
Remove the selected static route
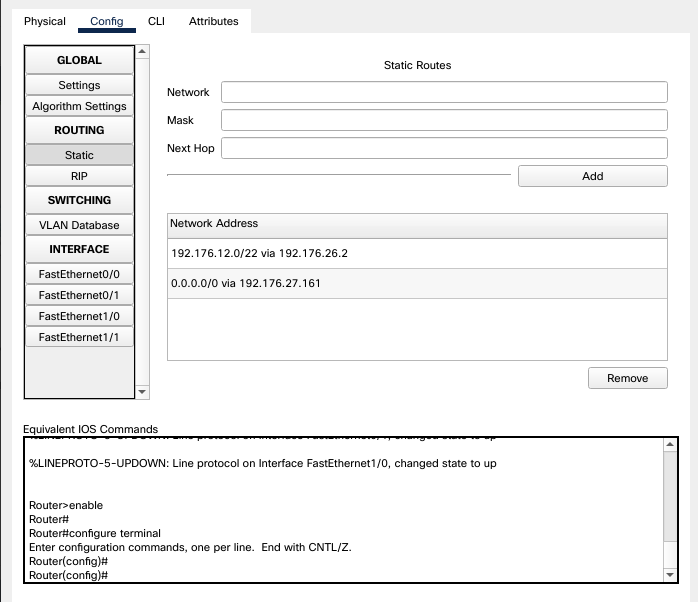[x=628, y=378]
